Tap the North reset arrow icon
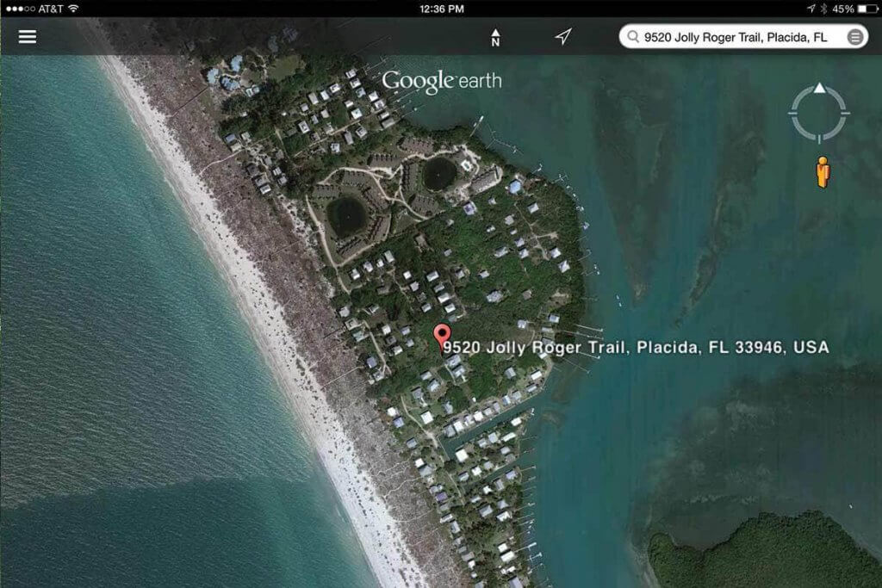 pyautogui.click(x=495, y=37)
